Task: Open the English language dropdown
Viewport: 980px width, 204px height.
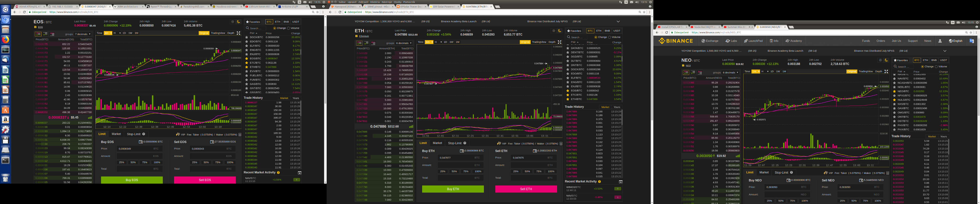Action: (955, 41)
